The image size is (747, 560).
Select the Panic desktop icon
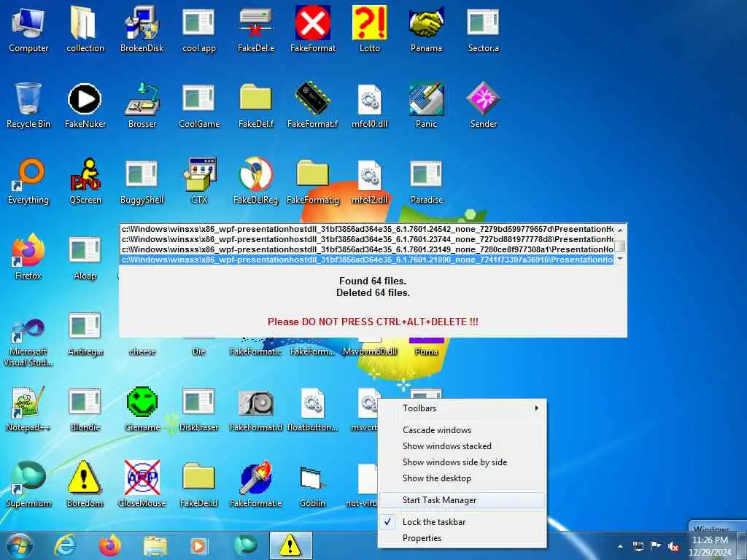[x=426, y=105]
